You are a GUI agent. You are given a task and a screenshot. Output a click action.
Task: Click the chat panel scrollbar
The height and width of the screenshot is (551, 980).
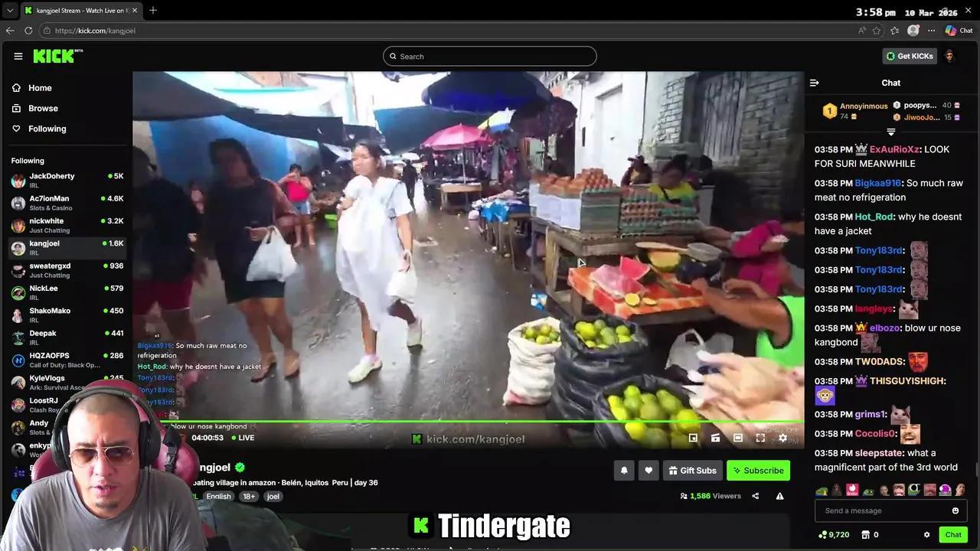(977, 468)
